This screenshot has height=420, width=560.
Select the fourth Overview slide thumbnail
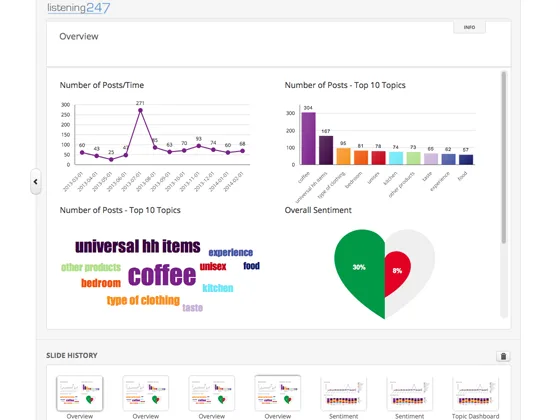pyautogui.click(x=278, y=393)
